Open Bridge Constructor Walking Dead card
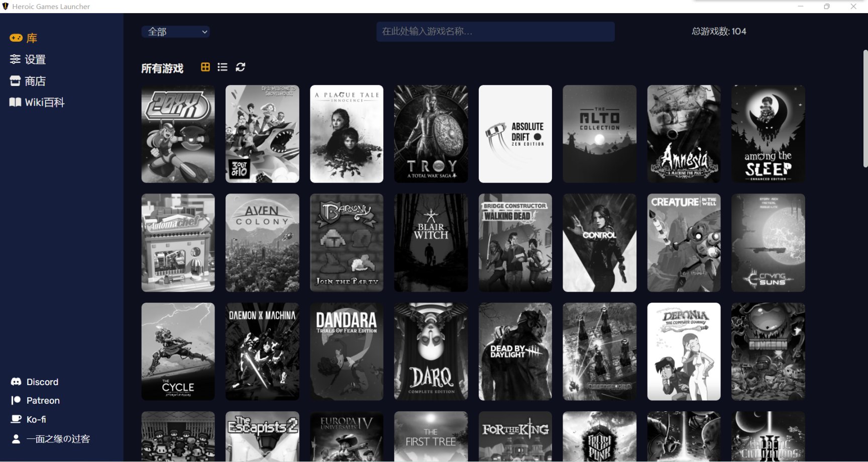 [x=515, y=243]
